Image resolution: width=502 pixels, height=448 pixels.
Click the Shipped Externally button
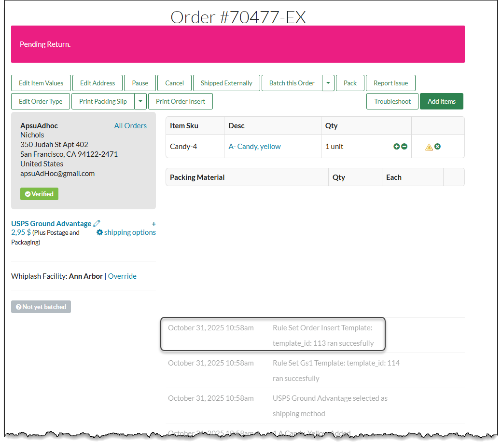coord(226,83)
